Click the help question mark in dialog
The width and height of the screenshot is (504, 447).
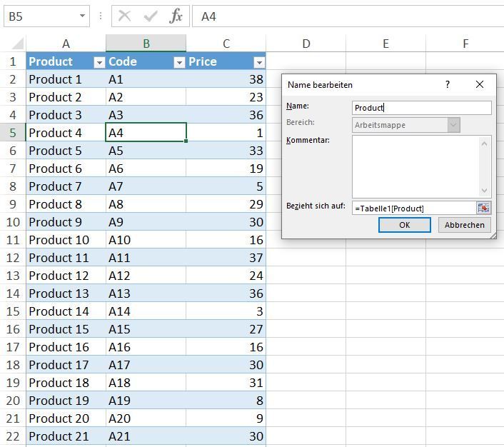448,84
